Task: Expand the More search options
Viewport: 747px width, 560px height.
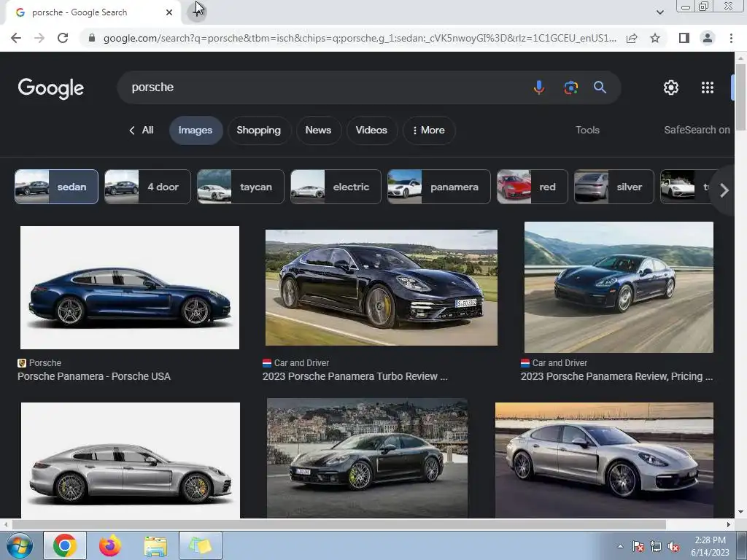Action: pyautogui.click(x=429, y=130)
